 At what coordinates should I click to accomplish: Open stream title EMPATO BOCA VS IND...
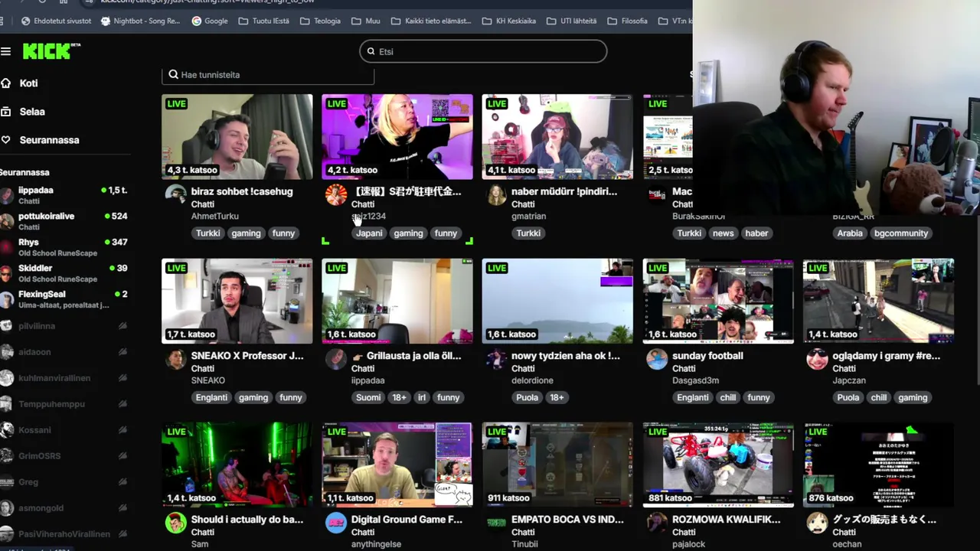[x=568, y=520]
